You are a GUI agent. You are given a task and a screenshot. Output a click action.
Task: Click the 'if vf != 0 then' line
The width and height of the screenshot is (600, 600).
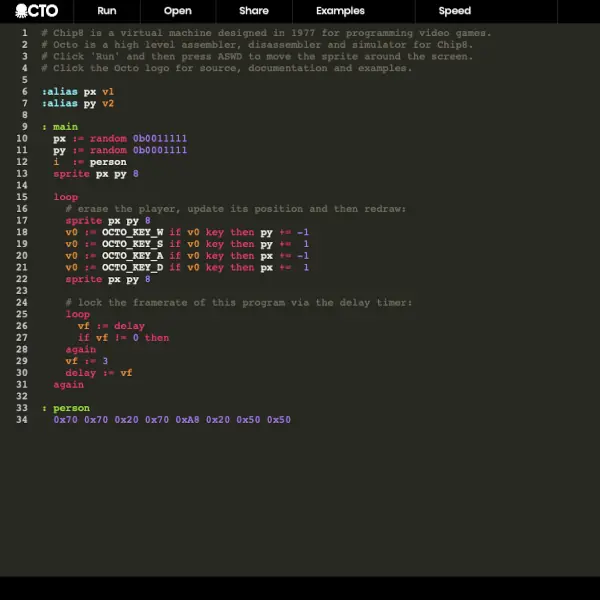click(123, 338)
